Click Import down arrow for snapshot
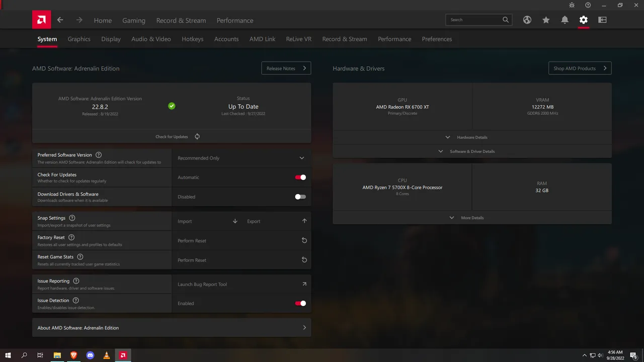The height and width of the screenshot is (362, 644). point(235,221)
